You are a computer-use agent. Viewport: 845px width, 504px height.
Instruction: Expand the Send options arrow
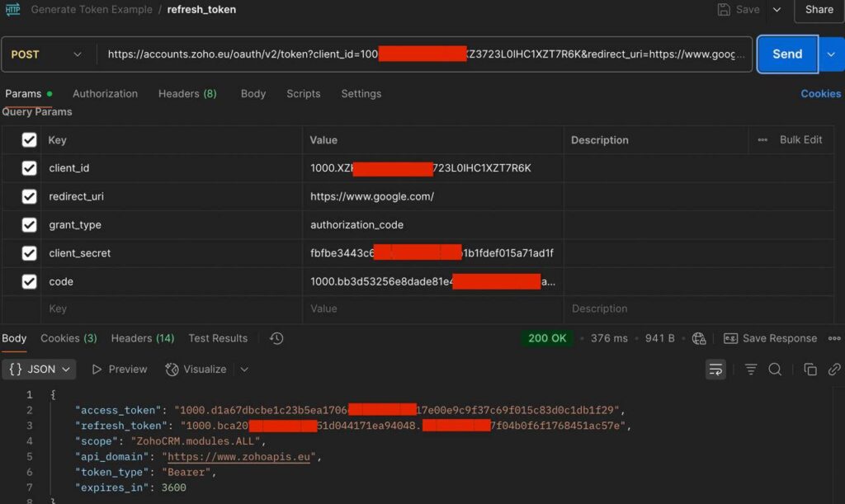click(x=831, y=54)
